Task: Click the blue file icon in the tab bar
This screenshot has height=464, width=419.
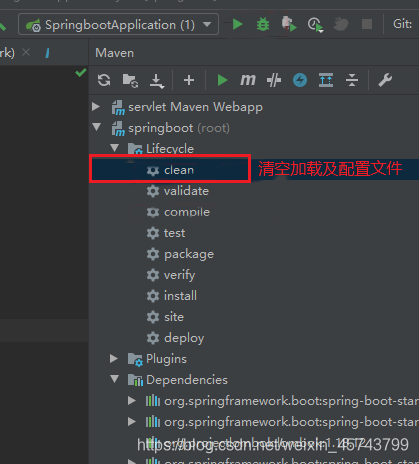Action: (47, 53)
